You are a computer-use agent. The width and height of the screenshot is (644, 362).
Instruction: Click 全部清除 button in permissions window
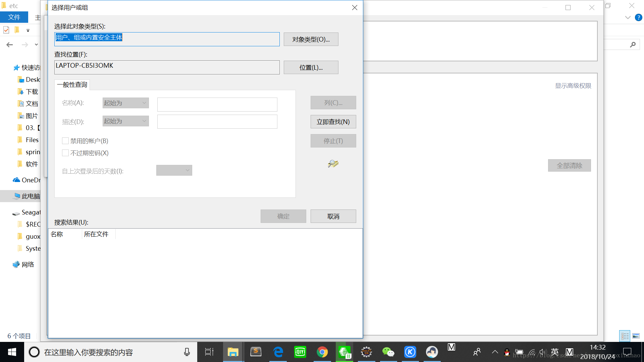(x=569, y=166)
